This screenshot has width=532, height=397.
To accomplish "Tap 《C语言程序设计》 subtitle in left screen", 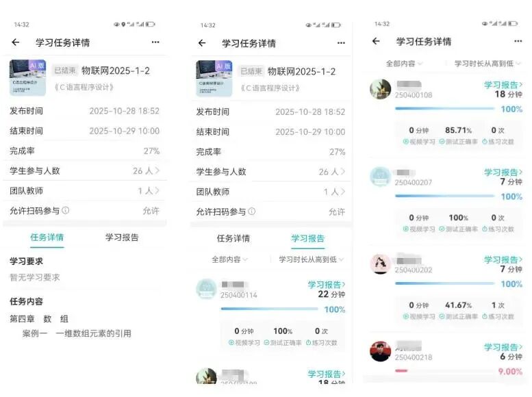I will click(x=84, y=87).
